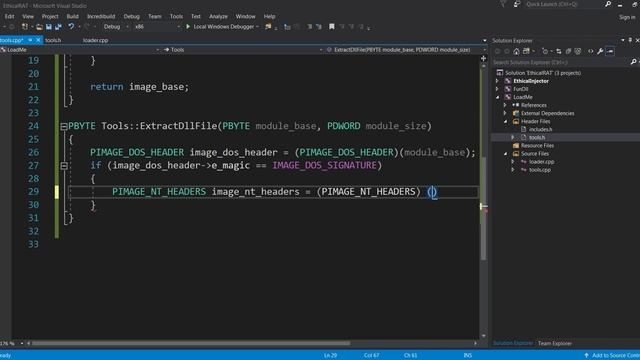
Task: Click the Add to Source Control arrow icon
Action: coord(587,356)
